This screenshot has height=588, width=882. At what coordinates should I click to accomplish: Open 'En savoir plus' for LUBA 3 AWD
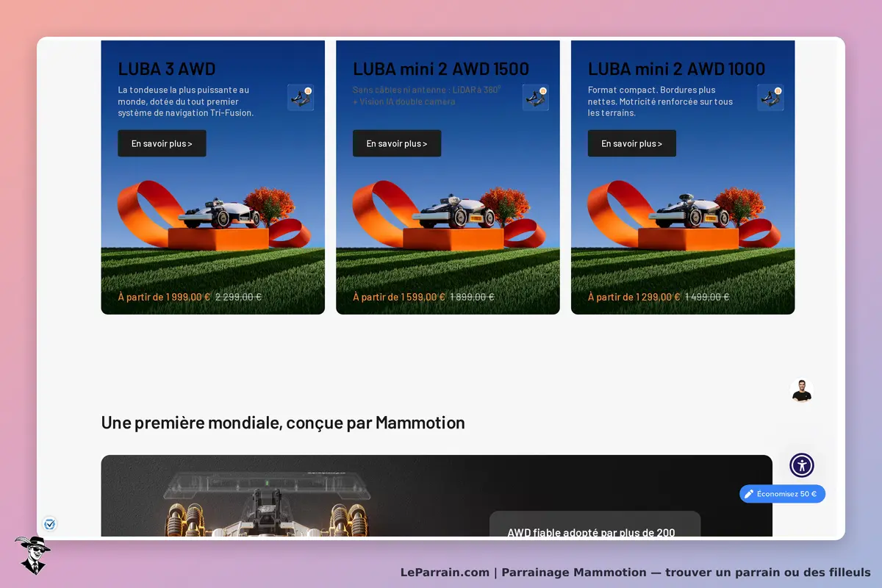[162, 143]
